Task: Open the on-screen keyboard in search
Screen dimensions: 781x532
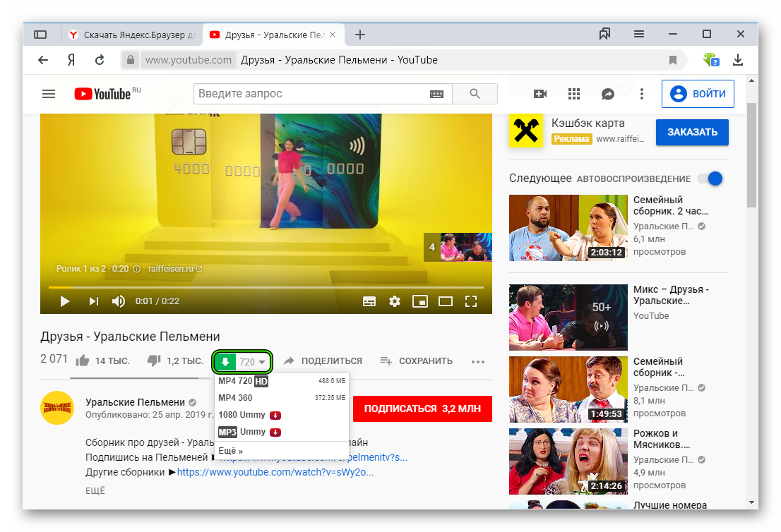Action: click(x=437, y=94)
